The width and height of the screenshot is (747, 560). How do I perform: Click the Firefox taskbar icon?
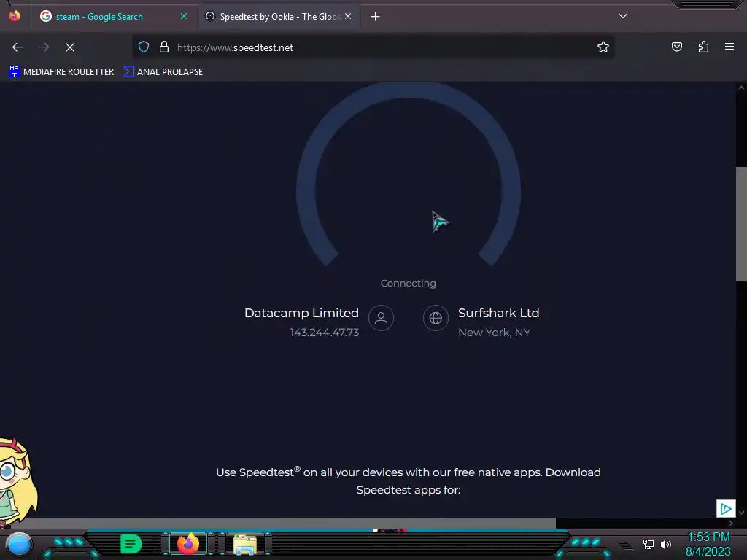click(188, 544)
